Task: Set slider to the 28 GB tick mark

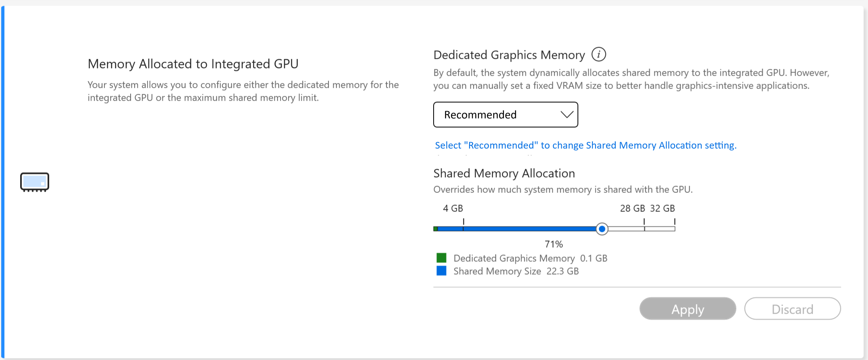Action: [644, 229]
